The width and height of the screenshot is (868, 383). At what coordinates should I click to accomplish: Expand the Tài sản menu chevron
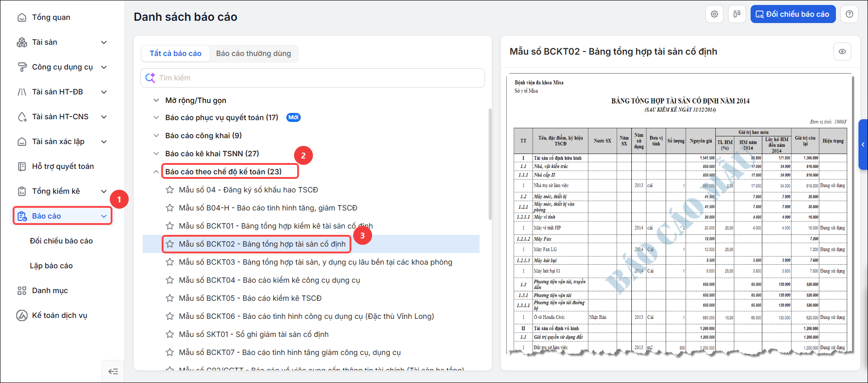point(104,42)
